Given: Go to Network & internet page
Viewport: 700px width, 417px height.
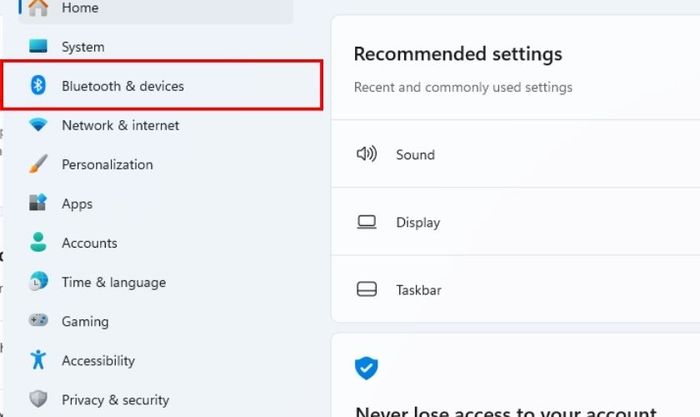Looking at the screenshot, I should [120, 125].
